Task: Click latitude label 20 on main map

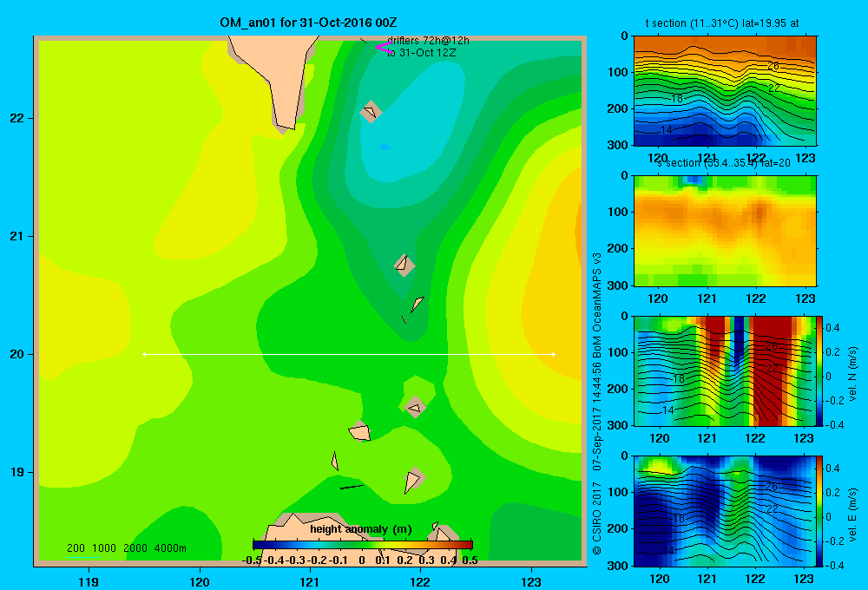Action: [x=17, y=354]
